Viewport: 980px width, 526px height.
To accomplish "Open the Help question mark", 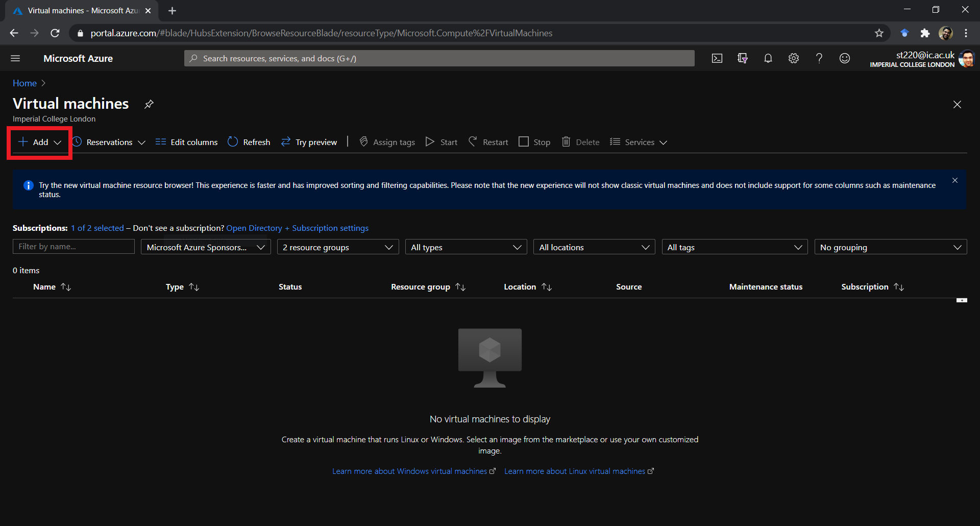I will point(819,58).
